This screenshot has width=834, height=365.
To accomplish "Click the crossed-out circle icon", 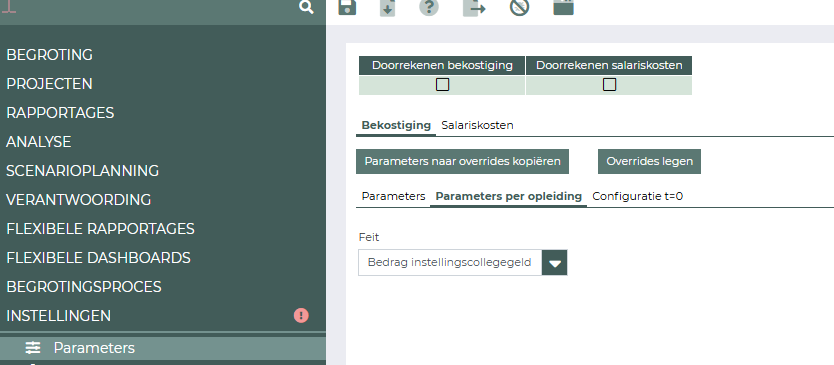I will (519, 7).
